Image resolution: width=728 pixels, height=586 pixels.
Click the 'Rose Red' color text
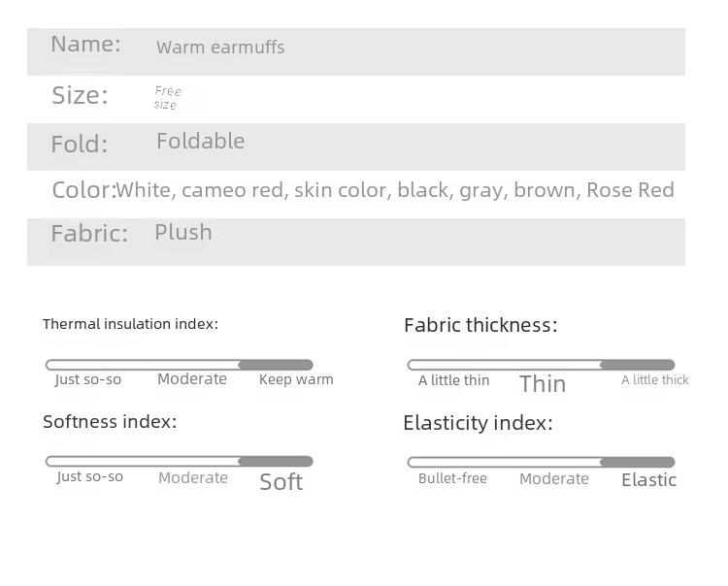pyautogui.click(x=631, y=190)
